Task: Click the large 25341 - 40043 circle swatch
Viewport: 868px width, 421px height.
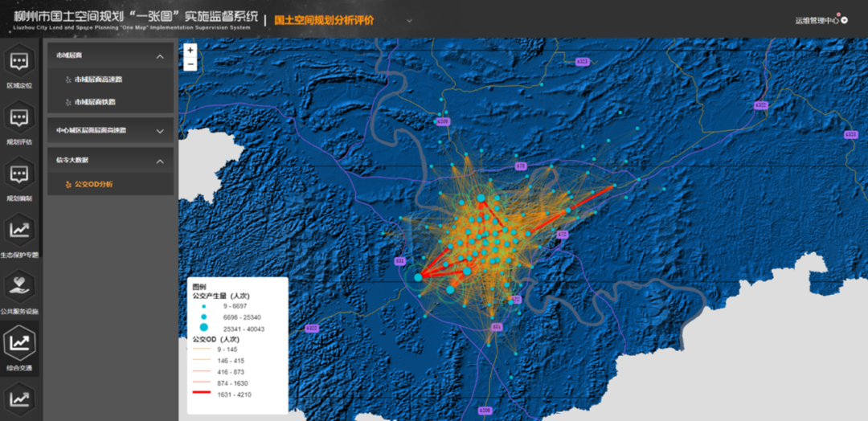Action: coord(203,328)
